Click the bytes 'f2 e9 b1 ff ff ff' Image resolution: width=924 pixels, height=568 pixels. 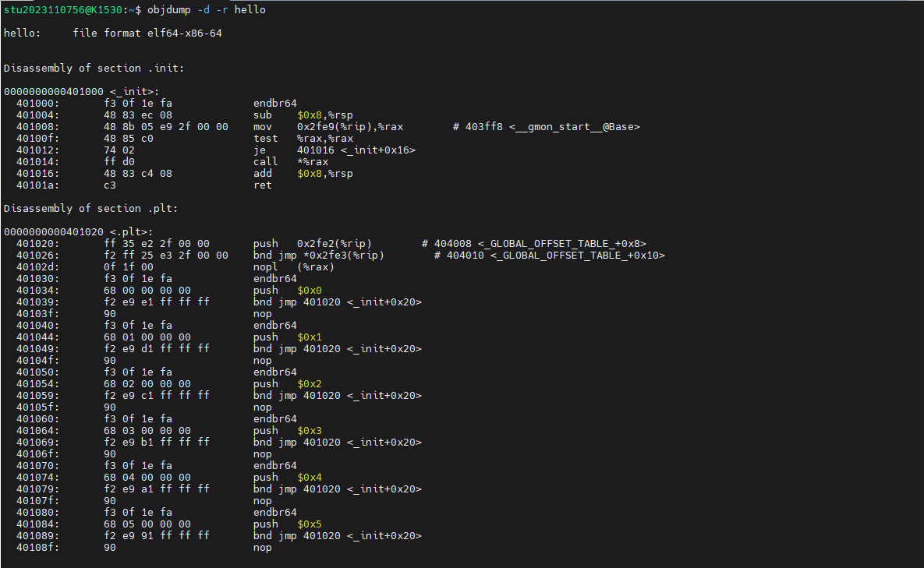(x=157, y=443)
